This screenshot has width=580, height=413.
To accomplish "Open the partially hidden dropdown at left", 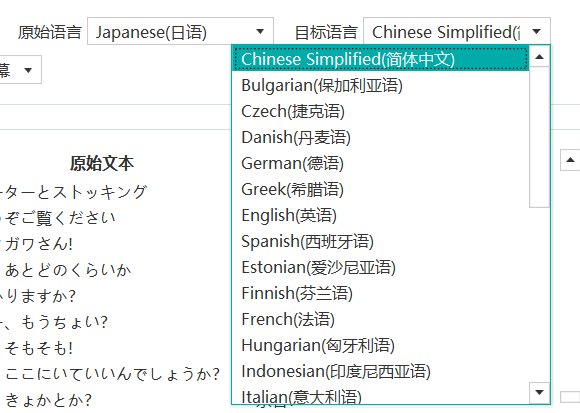I will point(18,70).
